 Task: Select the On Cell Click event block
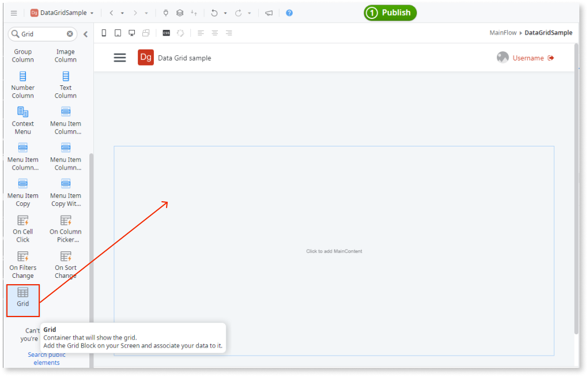tap(22, 227)
